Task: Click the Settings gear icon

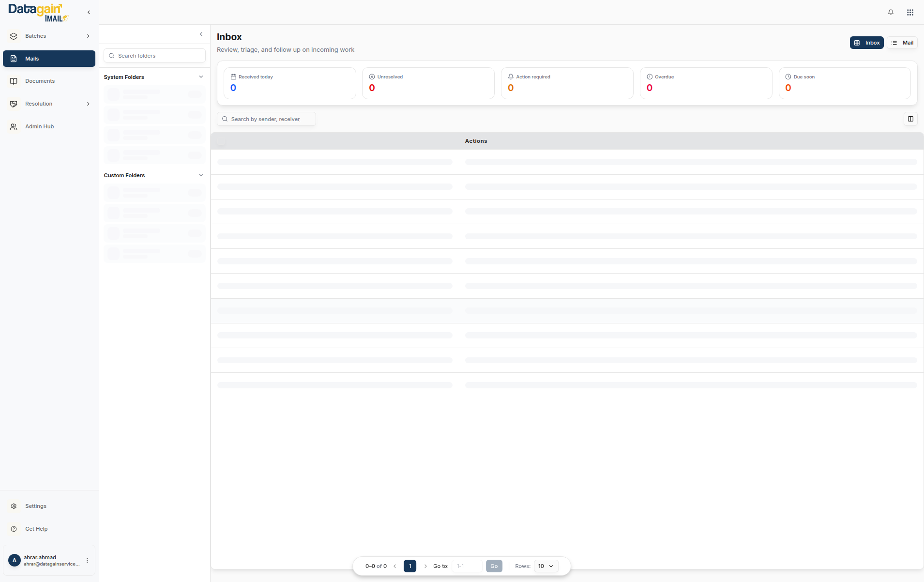Action: (14, 506)
